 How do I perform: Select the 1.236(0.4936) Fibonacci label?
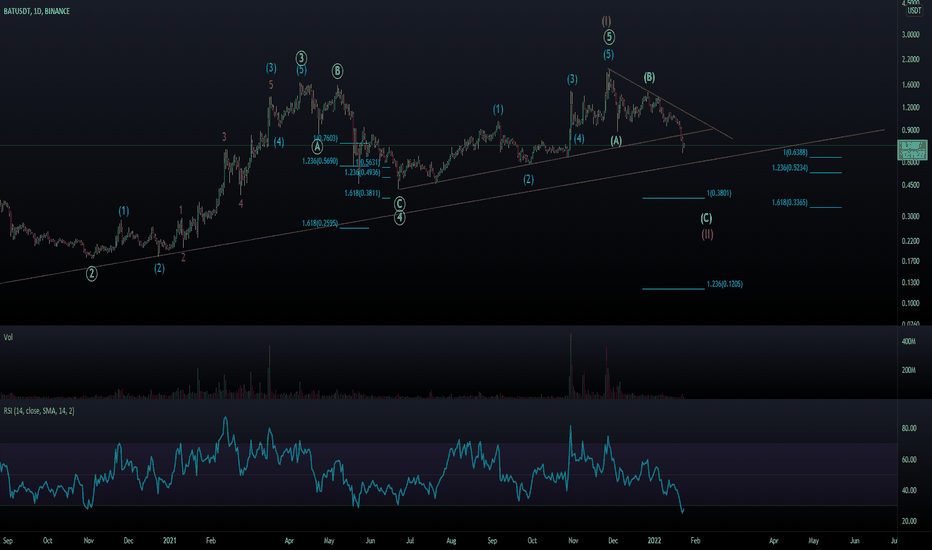[x=362, y=172]
